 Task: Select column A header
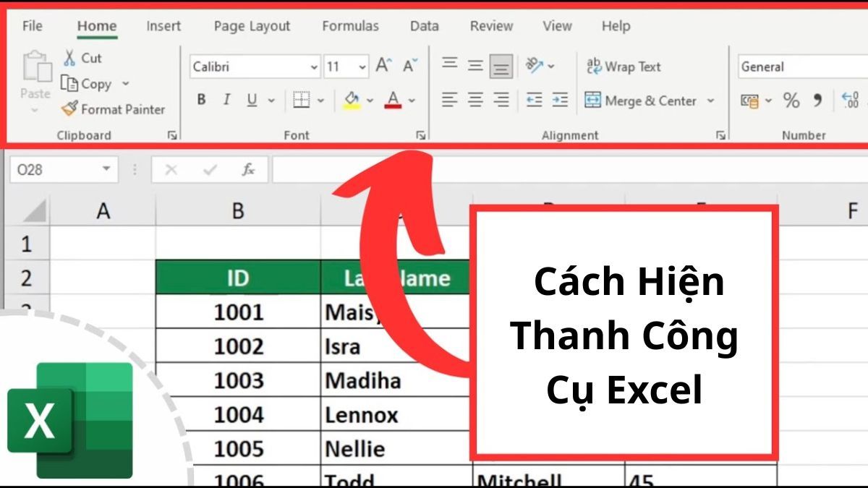click(x=103, y=211)
